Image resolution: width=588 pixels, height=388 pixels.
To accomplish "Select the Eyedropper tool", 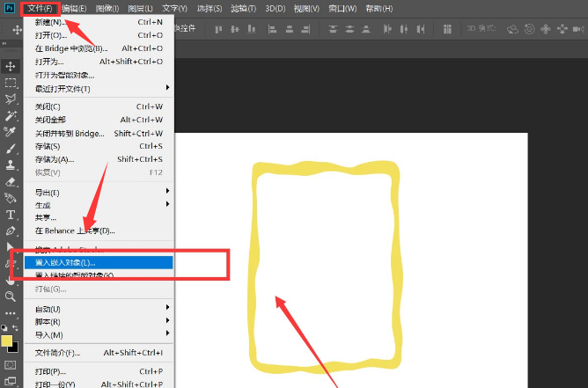I will pos(11,132).
